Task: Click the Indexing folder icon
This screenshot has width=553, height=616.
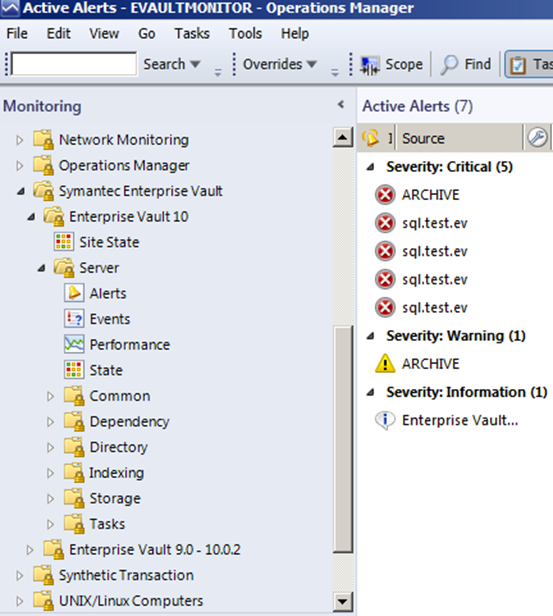Action: pos(74,472)
